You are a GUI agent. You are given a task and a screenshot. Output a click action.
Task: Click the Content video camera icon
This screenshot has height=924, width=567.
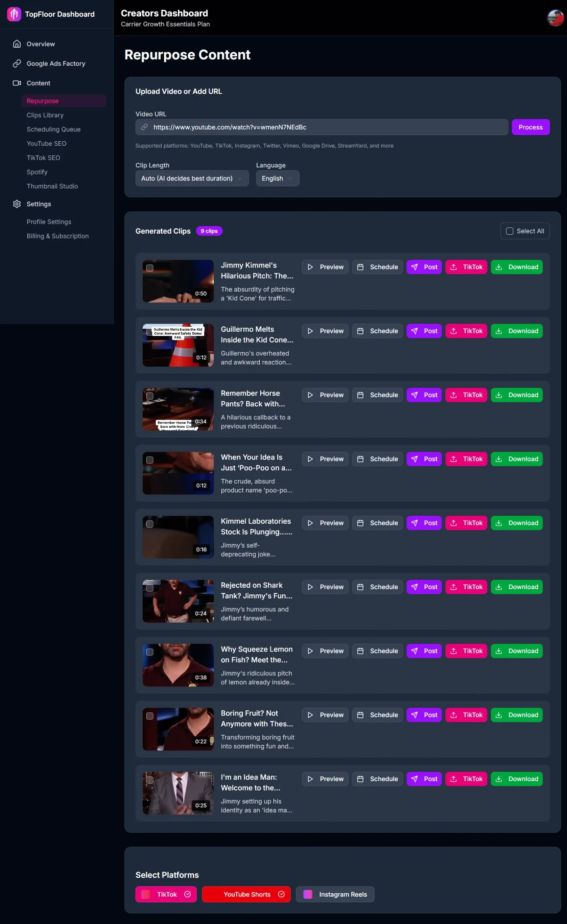pyautogui.click(x=17, y=83)
